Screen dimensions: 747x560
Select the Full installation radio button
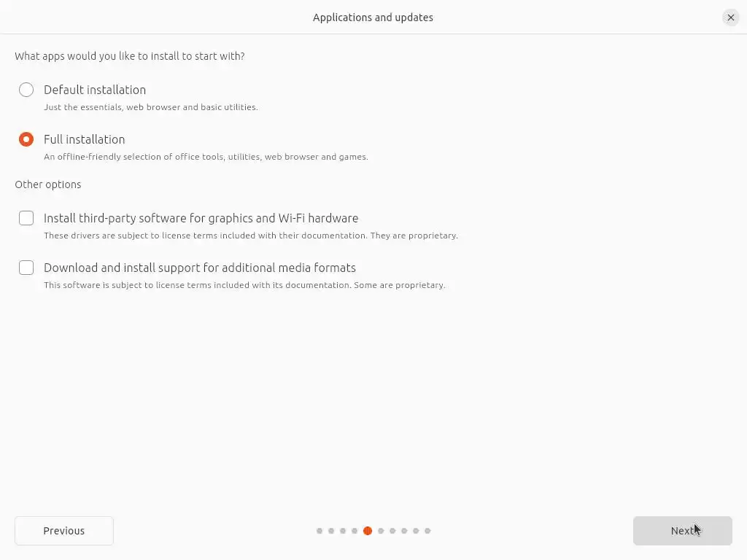tap(26, 139)
